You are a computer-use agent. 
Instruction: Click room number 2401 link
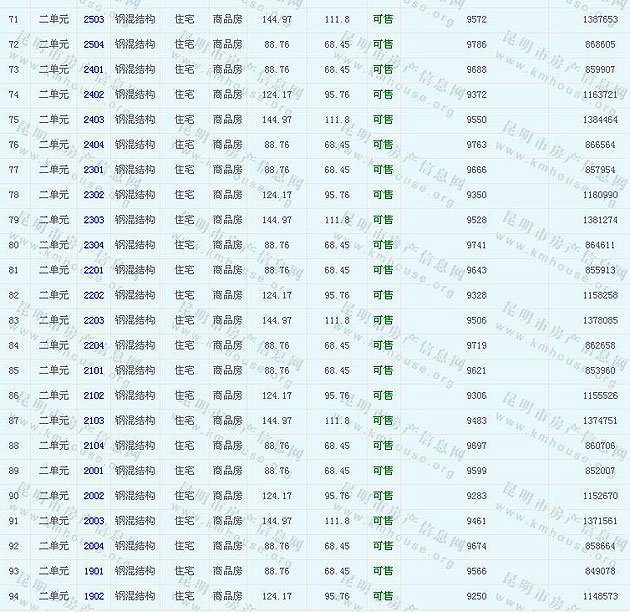93,70
